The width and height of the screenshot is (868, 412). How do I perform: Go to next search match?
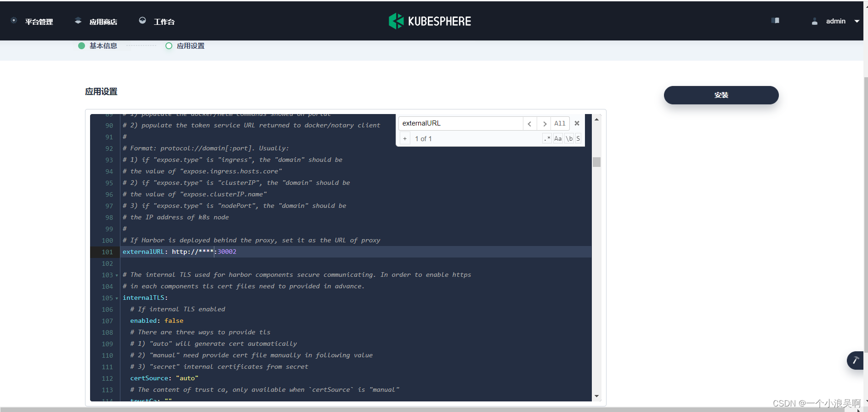[x=545, y=123]
